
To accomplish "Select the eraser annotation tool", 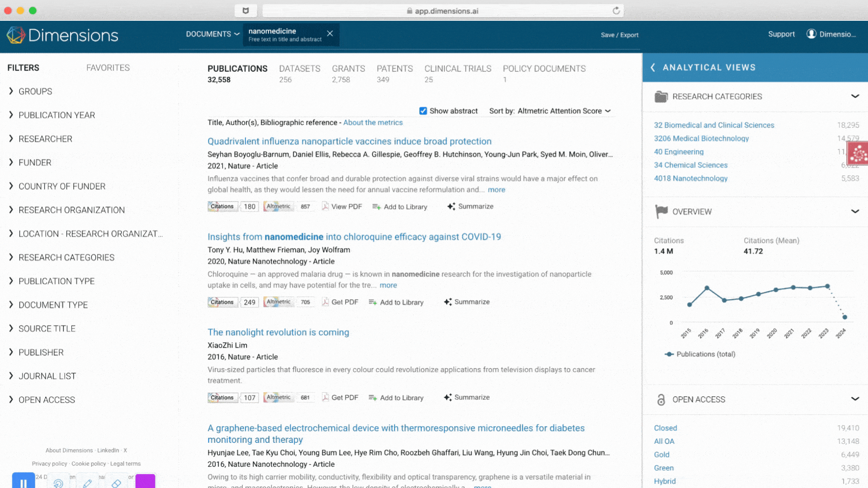I will click(x=116, y=483).
